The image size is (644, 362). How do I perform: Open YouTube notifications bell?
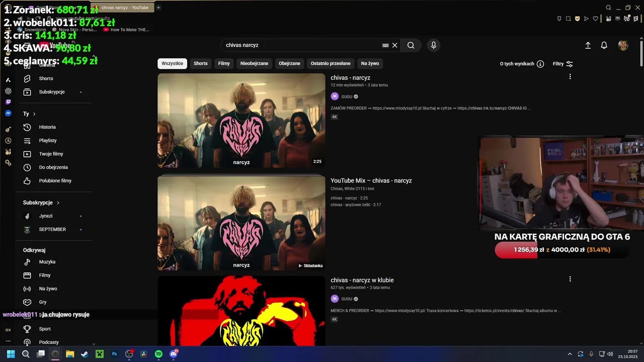(604, 45)
